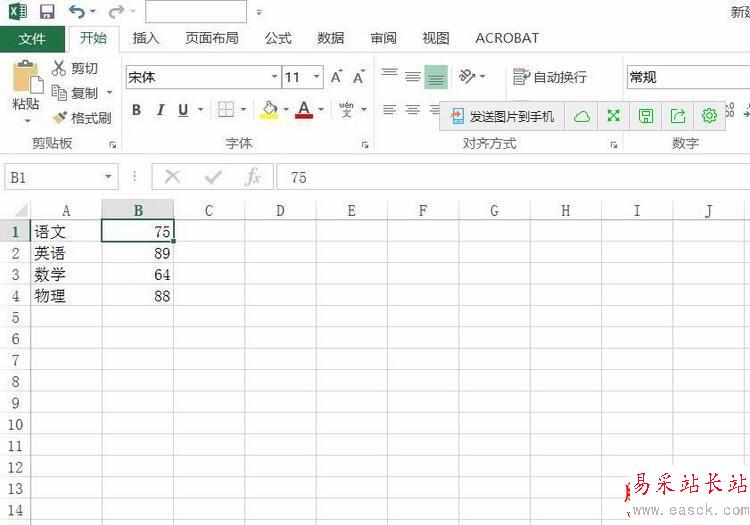Open fill color palette dropdown arrow
This screenshot has height=525, width=750.
[286, 110]
